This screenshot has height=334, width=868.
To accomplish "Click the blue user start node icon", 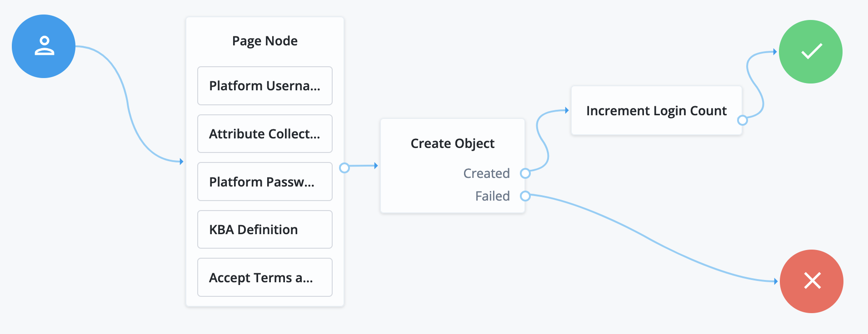I will point(44,46).
